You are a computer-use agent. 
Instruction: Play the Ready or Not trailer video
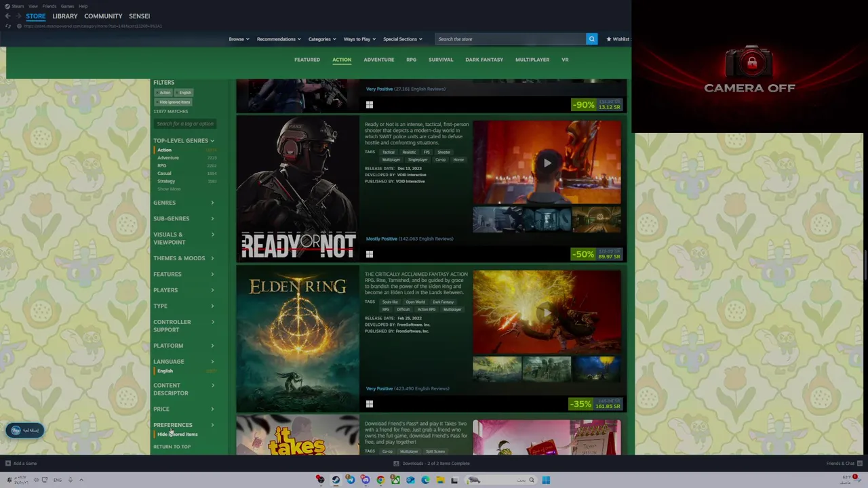pyautogui.click(x=547, y=163)
